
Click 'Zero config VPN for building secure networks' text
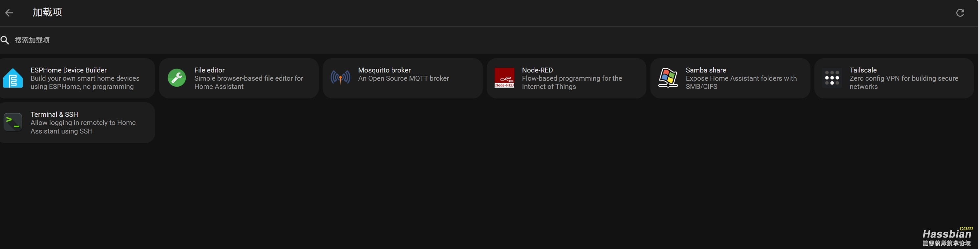(903, 83)
